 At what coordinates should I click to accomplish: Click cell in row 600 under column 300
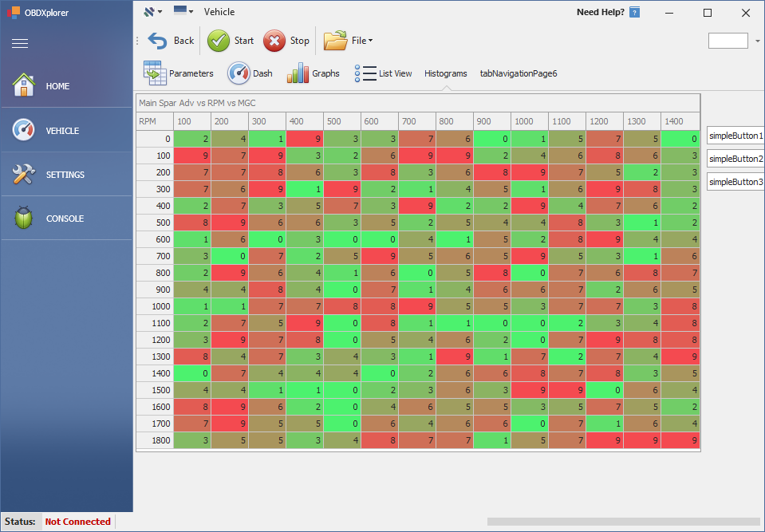pos(267,239)
